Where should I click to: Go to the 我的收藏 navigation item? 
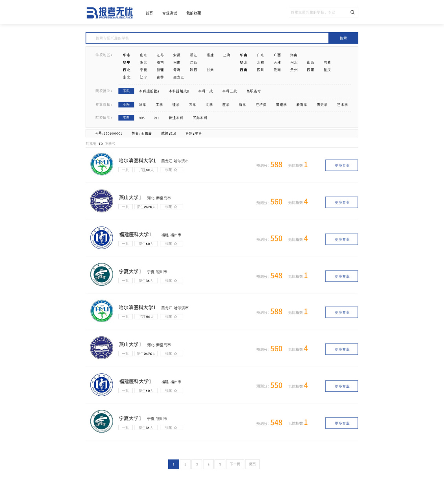pyautogui.click(x=194, y=13)
